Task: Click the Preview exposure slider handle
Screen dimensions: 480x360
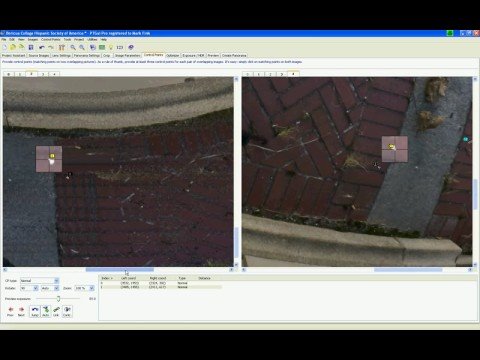Action: tap(58, 299)
